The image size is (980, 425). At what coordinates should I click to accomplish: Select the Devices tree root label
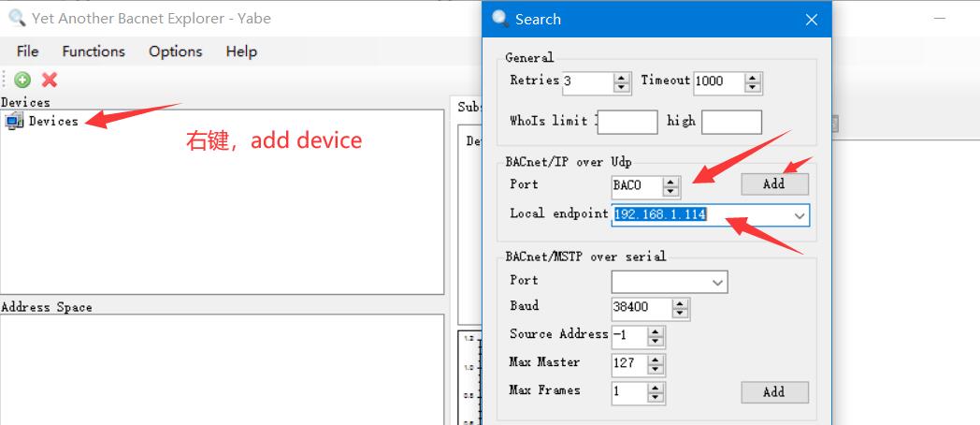point(53,122)
